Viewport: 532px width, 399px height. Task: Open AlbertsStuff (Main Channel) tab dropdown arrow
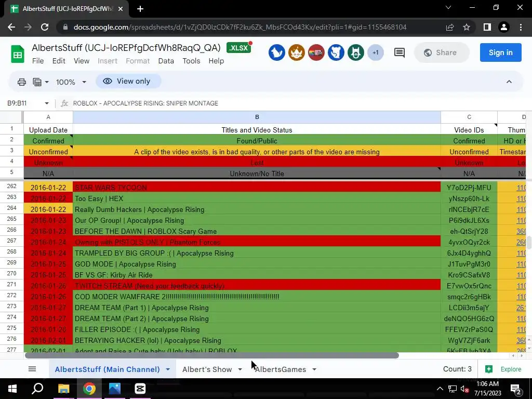click(x=168, y=369)
